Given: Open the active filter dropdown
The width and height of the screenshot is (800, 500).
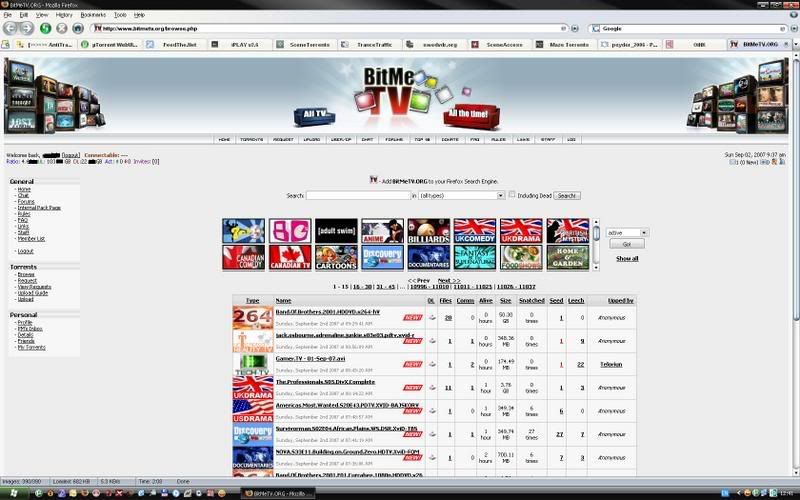Looking at the screenshot, I should click(627, 233).
